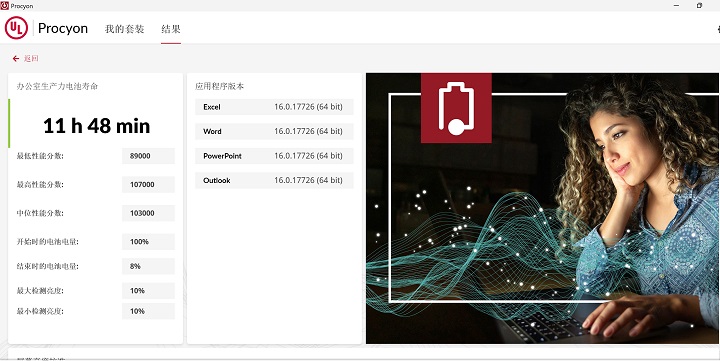Click the UL Procyon logo icon

pyautogui.click(x=17, y=28)
